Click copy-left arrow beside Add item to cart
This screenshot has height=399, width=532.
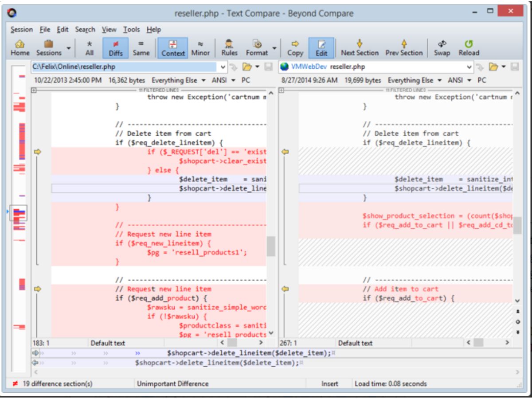tap(285, 289)
